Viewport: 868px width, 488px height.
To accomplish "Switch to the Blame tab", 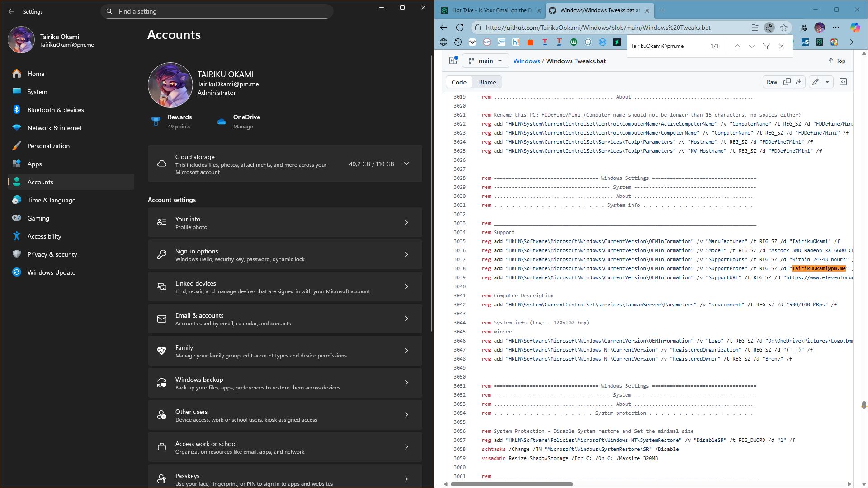I will pyautogui.click(x=487, y=82).
